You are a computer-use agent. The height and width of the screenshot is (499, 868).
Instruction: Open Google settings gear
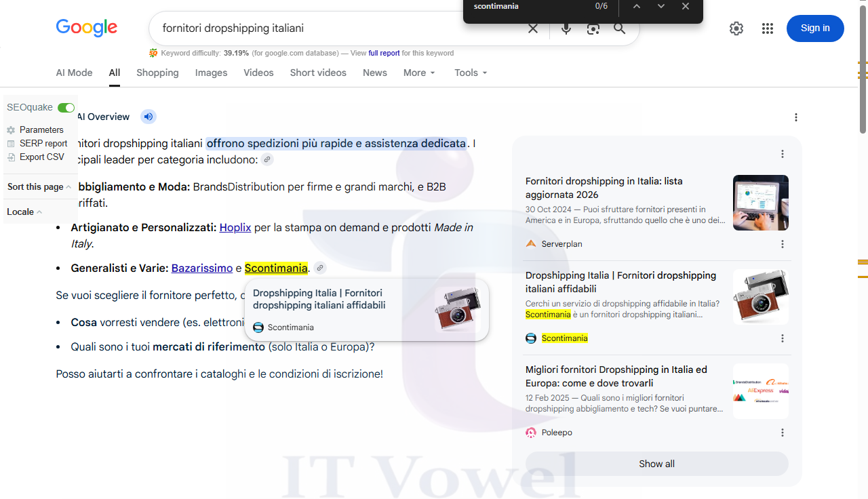point(736,28)
